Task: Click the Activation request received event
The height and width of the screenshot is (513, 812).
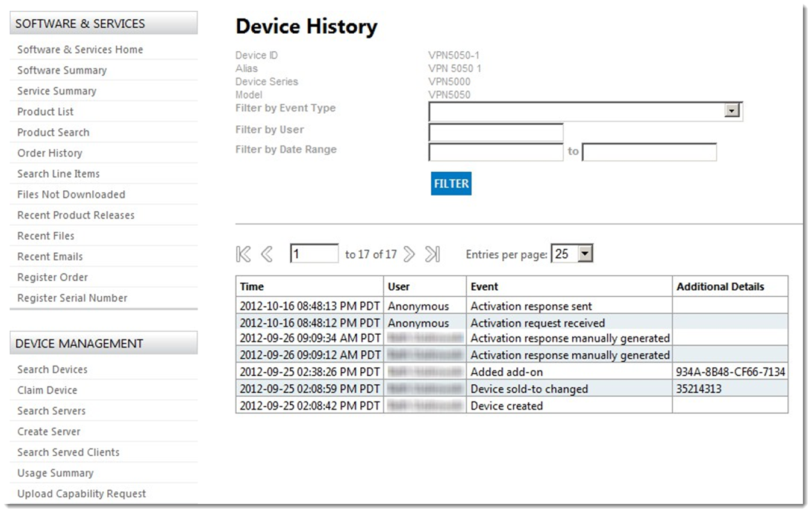Action: 537,323
